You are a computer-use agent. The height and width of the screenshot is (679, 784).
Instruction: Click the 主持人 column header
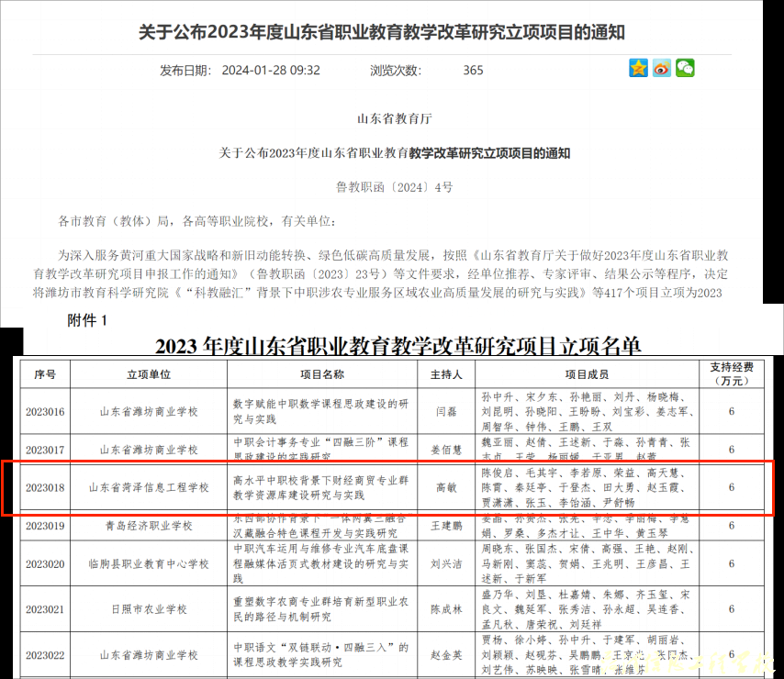447,373
